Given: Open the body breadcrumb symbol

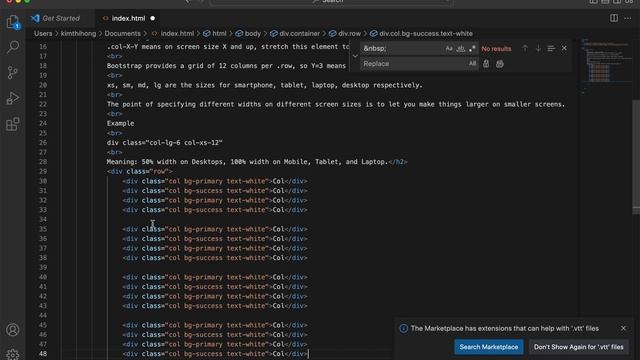Looking at the screenshot, I should tap(248, 33).
